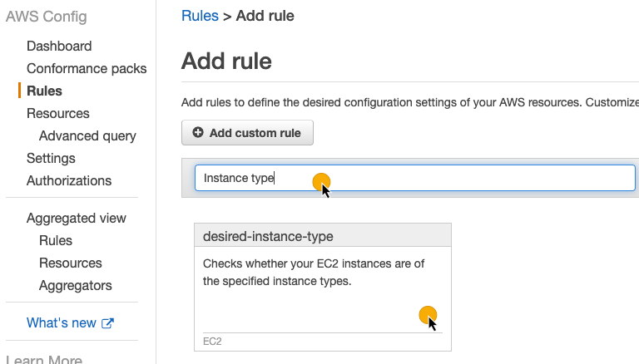Viewport: 639px width, 364px height.
Task: Select Rules in the sidebar
Action: (44, 91)
